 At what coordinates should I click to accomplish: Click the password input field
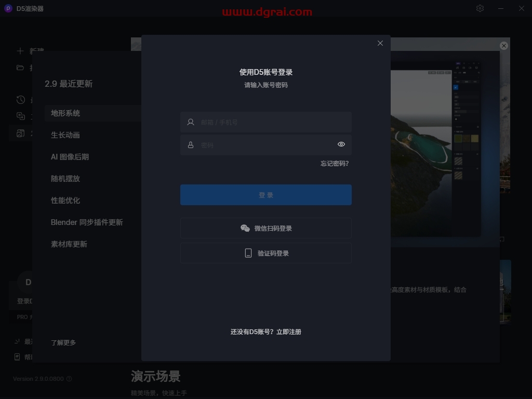[265, 145]
